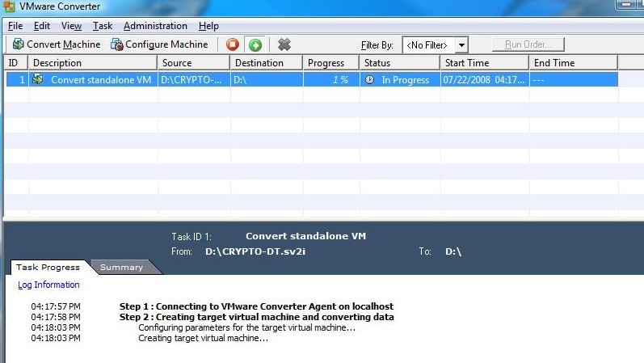The height and width of the screenshot is (363, 644).
Task: Switch to the Task Progress tab
Action: (x=48, y=268)
